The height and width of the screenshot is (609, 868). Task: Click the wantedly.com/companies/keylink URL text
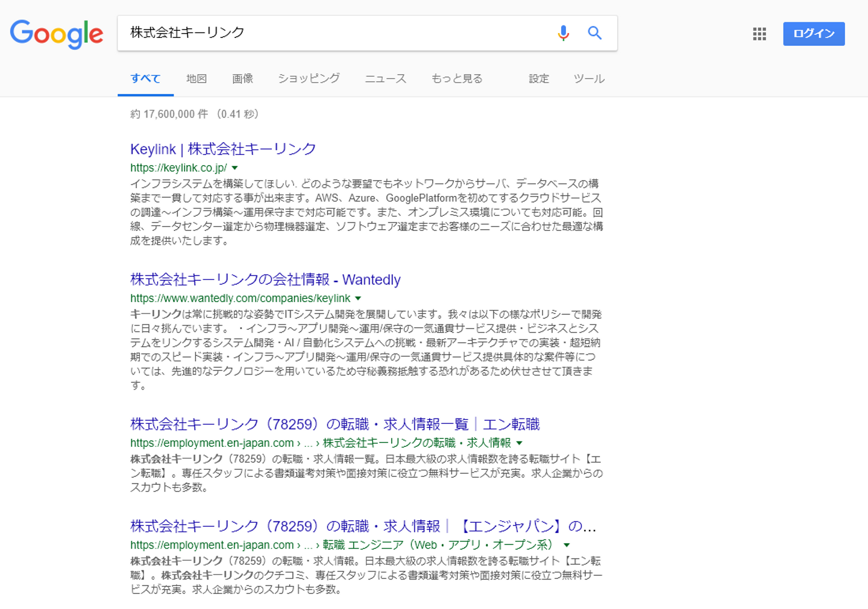coord(240,298)
